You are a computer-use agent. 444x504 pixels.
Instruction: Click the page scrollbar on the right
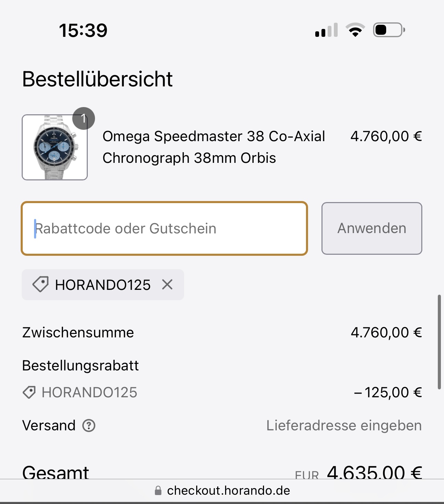point(439,342)
